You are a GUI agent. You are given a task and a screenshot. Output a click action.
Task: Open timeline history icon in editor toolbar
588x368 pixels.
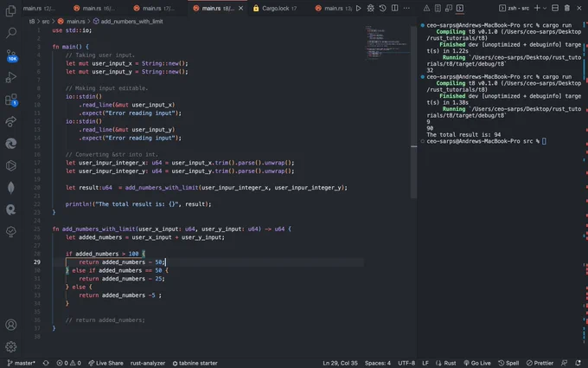(x=382, y=8)
